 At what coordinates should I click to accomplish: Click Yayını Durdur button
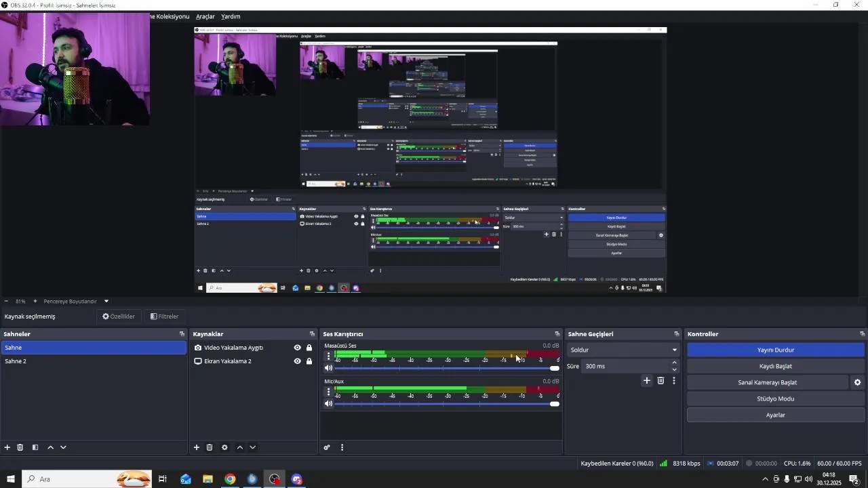tap(776, 350)
